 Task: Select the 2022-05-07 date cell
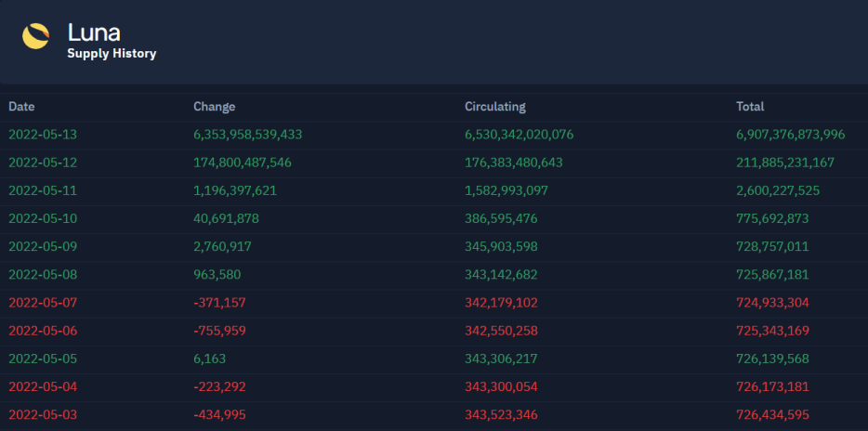pos(43,303)
